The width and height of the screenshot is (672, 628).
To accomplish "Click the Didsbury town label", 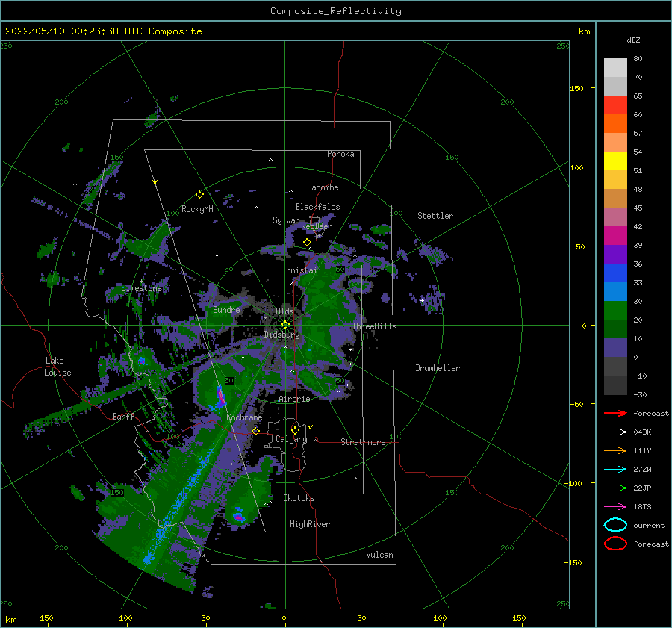I will [281, 335].
